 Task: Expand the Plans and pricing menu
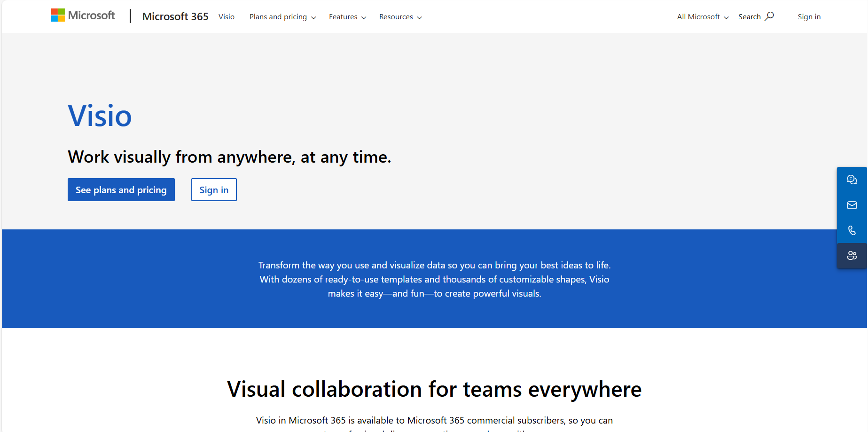(x=283, y=17)
